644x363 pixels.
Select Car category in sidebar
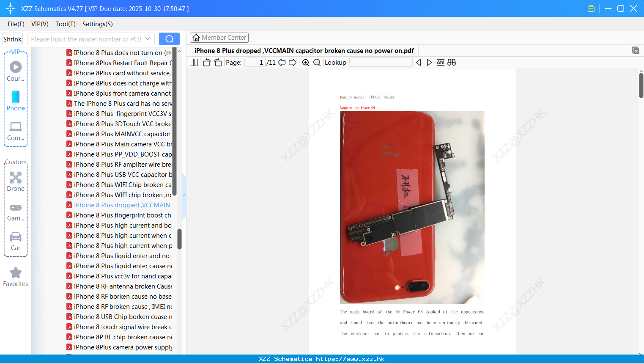(16, 241)
